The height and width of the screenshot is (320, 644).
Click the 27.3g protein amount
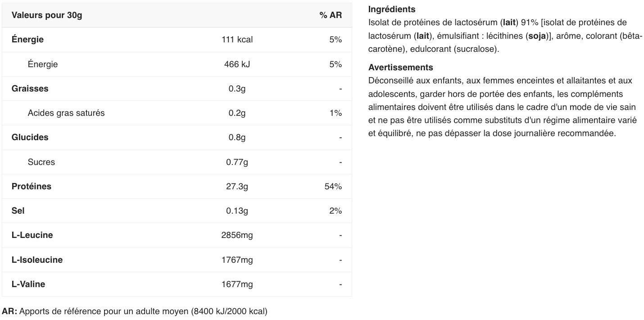237,187
